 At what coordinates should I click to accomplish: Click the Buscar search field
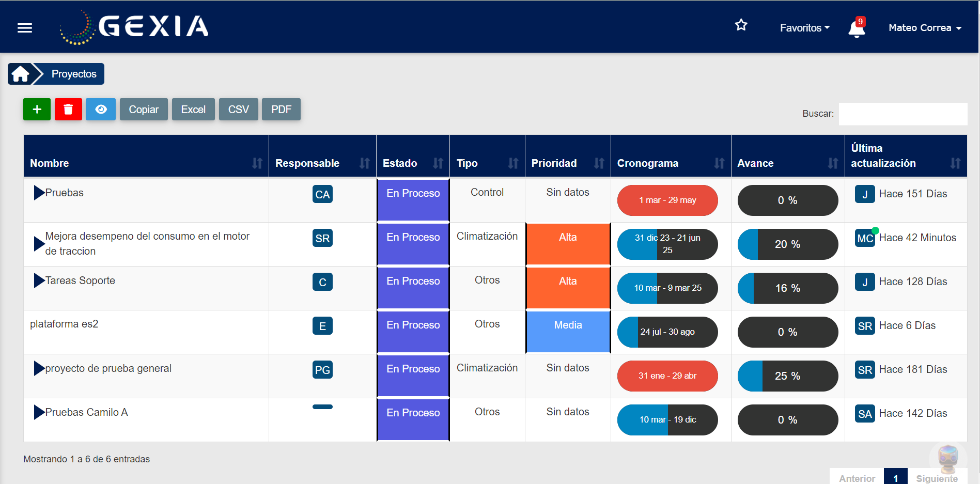click(x=903, y=114)
